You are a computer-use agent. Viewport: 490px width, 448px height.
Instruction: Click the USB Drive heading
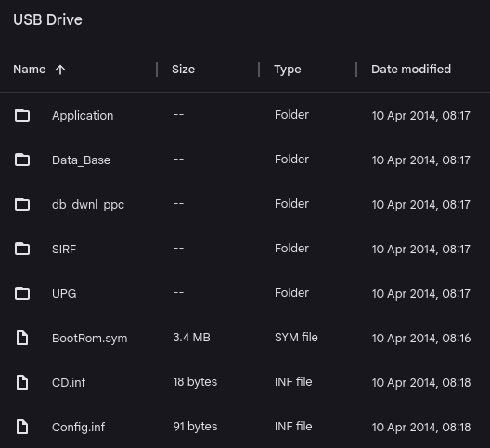[48, 20]
